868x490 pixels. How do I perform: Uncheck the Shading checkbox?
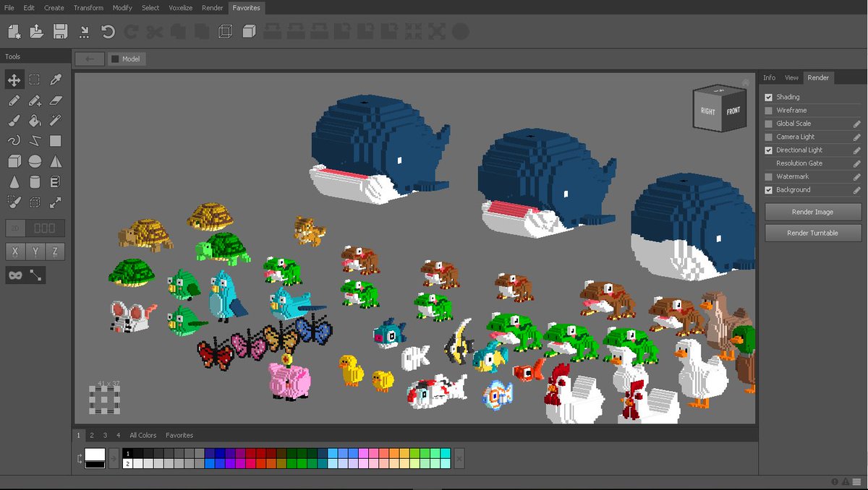click(x=769, y=97)
